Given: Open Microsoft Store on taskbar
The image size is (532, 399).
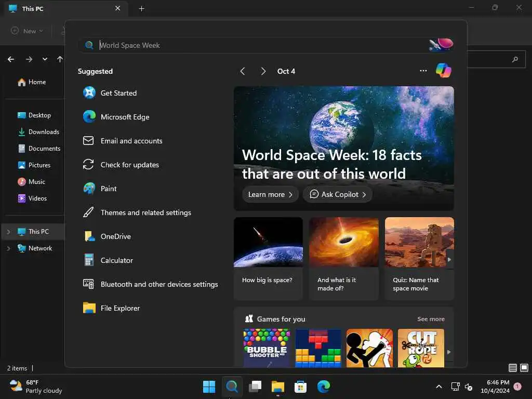Looking at the screenshot, I should [x=301, y=387].
